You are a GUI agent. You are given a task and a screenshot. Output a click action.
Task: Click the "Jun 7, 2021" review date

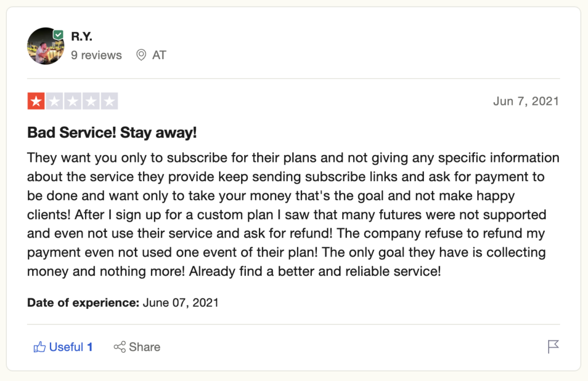click(525, 102)
